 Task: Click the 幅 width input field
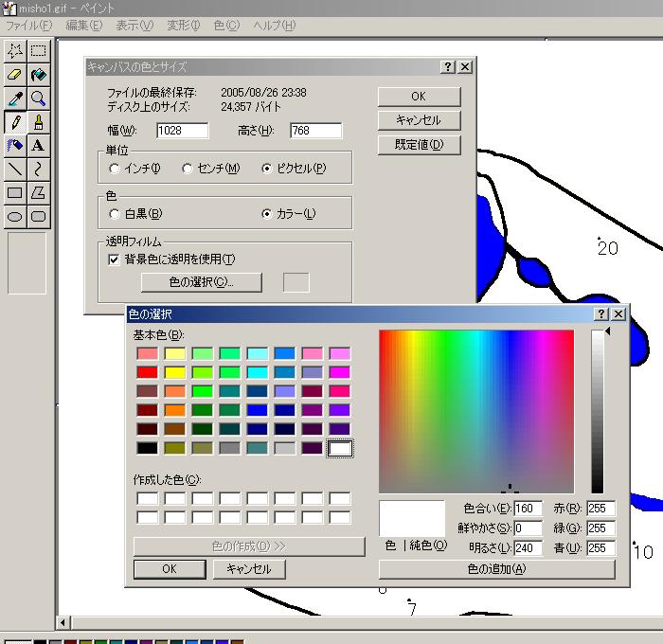[x=182, y=131]
